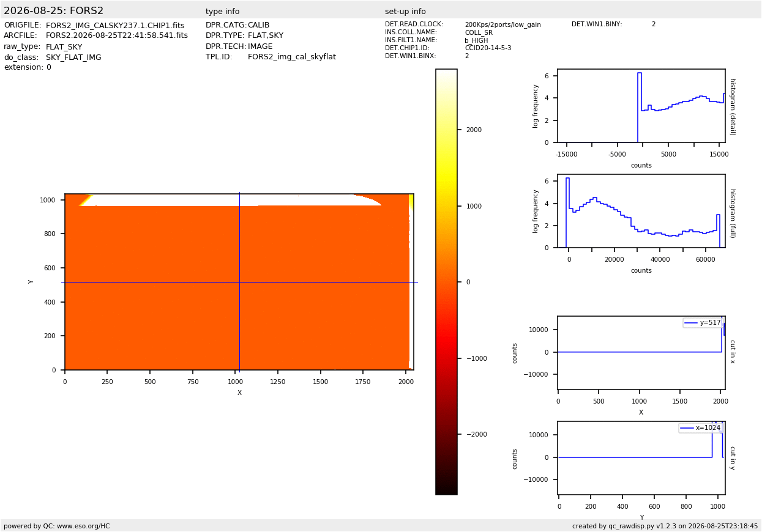Click the 'histogram (full)' side label

pos(732,213)
